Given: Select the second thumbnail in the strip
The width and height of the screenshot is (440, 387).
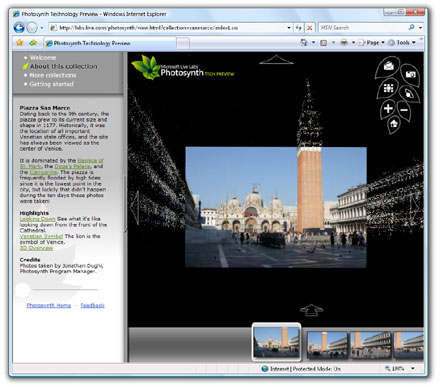Looking at the screenshot, I should pos(327,345).
